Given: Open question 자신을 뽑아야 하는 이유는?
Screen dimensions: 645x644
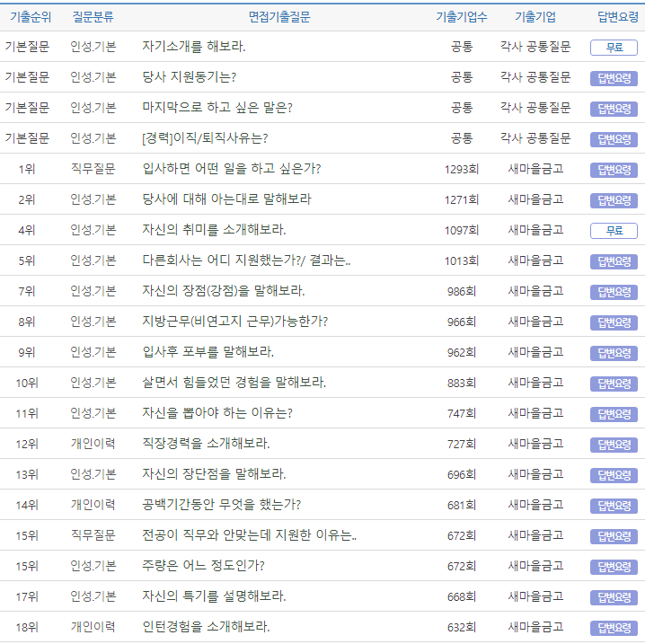Looking at the screenshot, I should [216, 413].
